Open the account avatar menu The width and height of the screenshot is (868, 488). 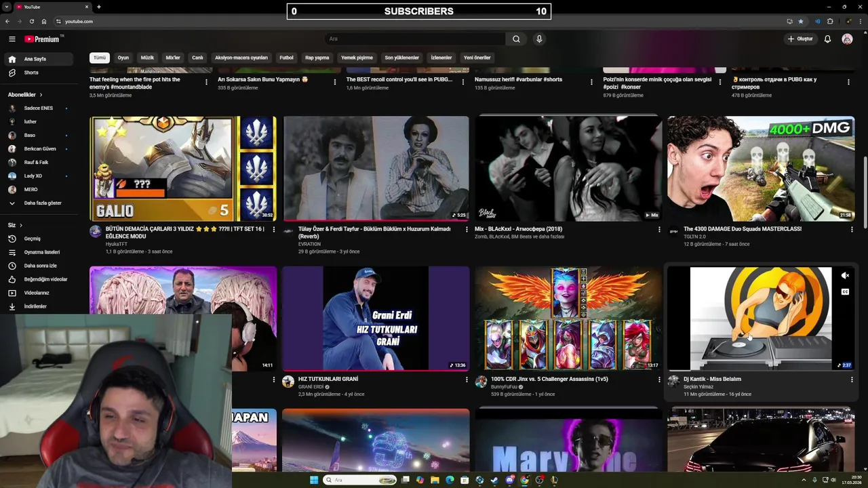click(847, 39)
